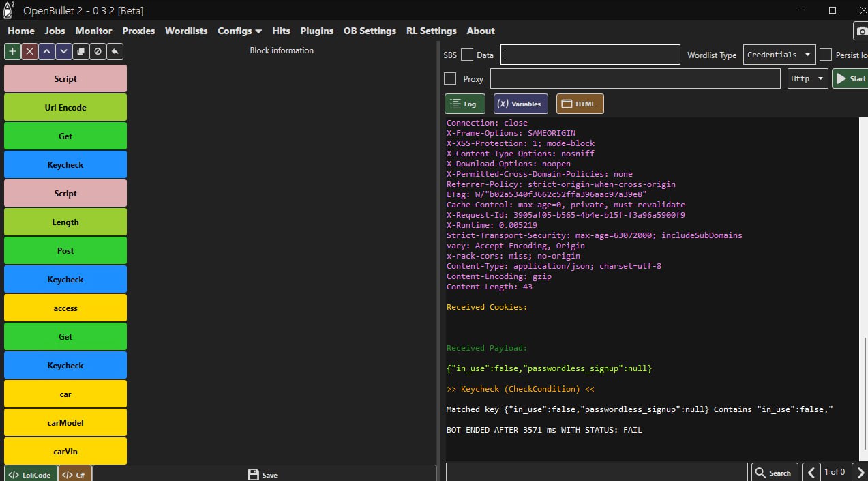Click the green add block icon
The width and height of the screenshot is (868, 481).
click(12, 51)
